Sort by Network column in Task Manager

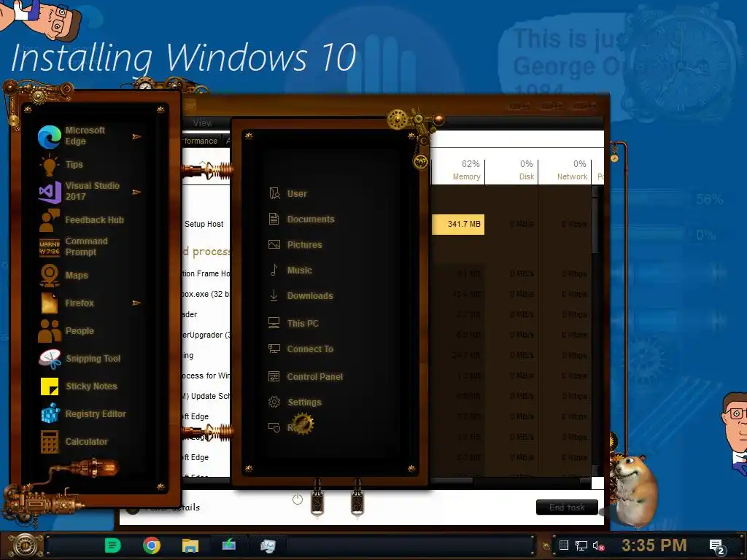pyautogui.click(x=565, y=171)
